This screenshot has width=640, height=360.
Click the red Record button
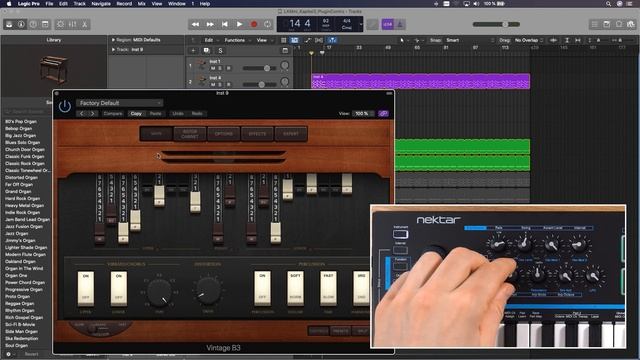(254, 24)
